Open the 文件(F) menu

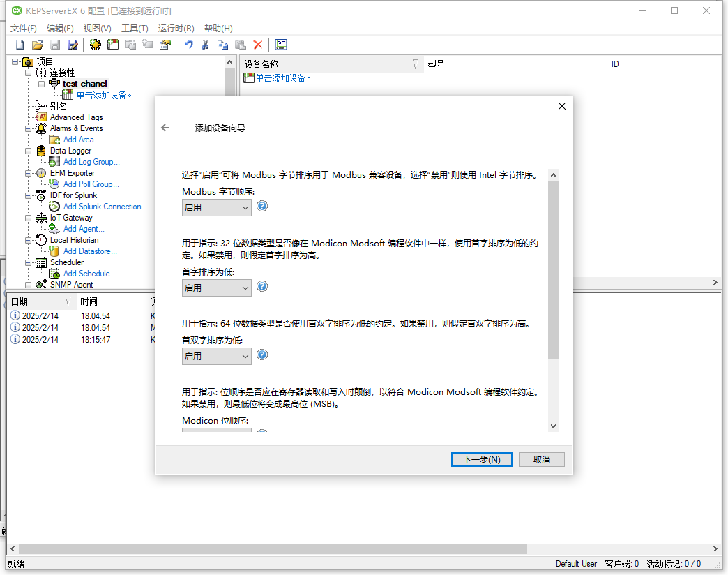point(24,29)
